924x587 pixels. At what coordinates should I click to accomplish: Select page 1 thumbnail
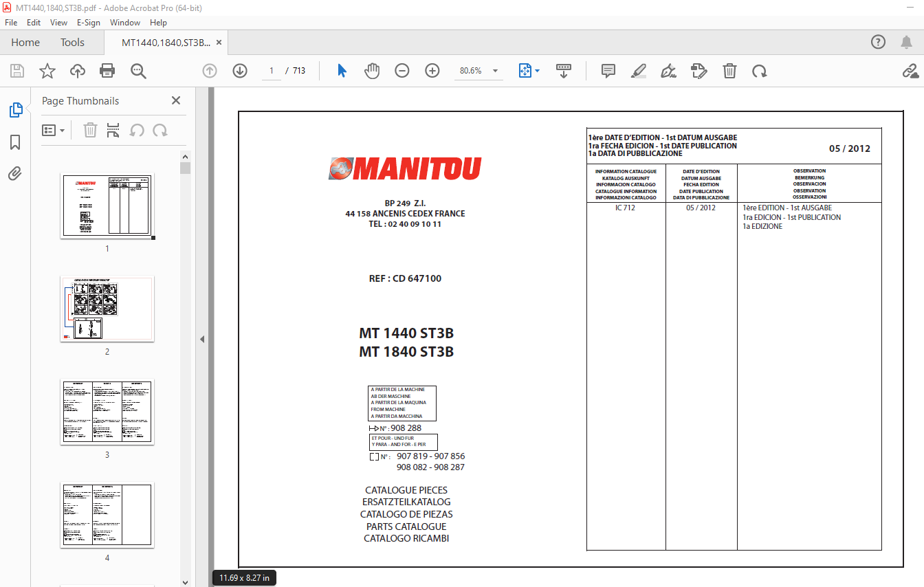tap(107, 206)
